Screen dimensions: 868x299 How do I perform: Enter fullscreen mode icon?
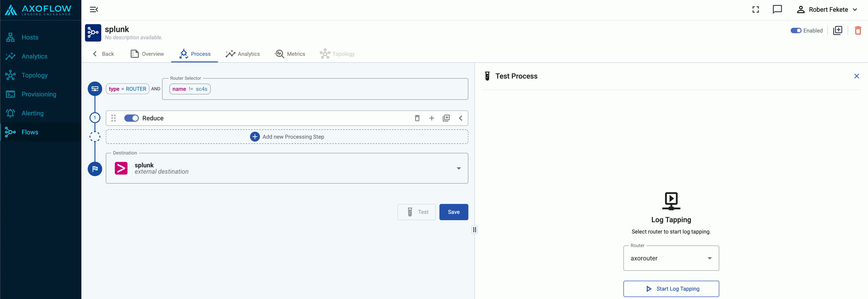point(755,9)
